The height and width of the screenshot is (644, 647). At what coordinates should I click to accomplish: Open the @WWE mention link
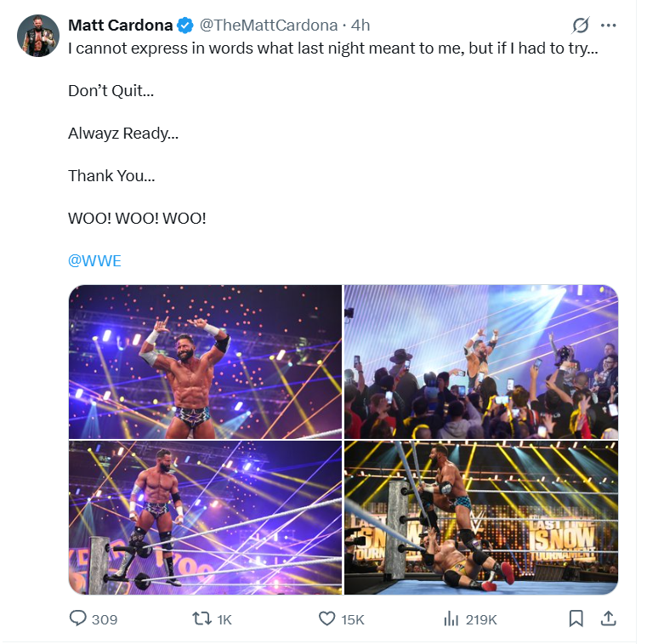94,261
